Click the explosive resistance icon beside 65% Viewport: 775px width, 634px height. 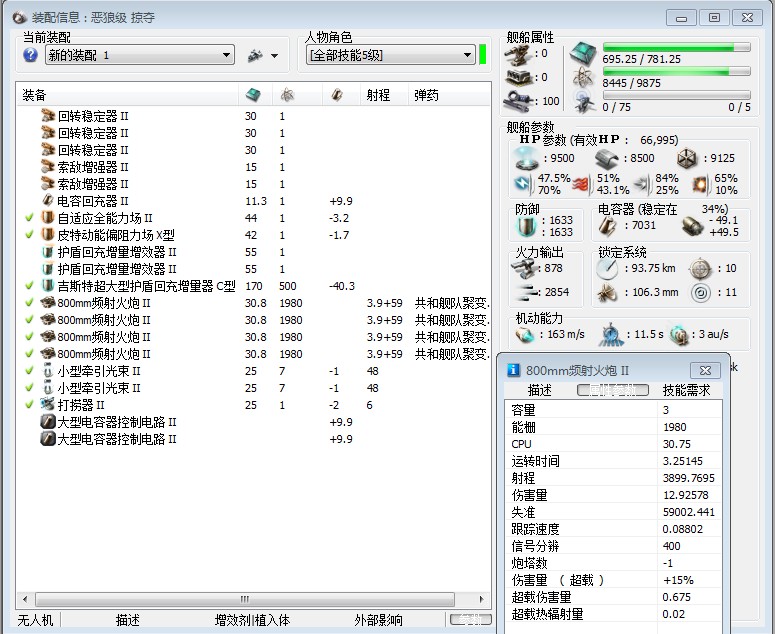pyautogui.click(x=700, y=184)
